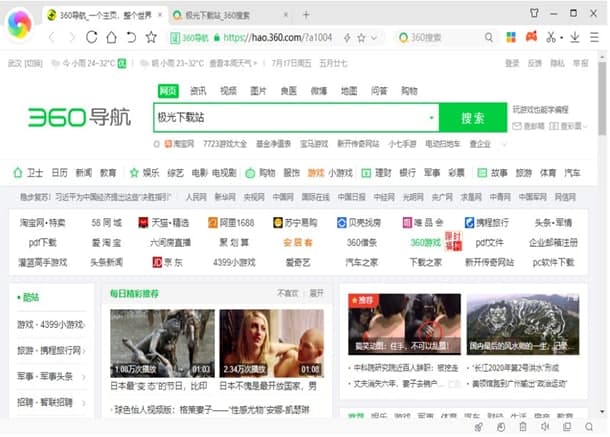Image resolution: width=610 pixels, height=437 pixels.
Task: Go to the browser home page icon
Action: (x=111, y=37)
